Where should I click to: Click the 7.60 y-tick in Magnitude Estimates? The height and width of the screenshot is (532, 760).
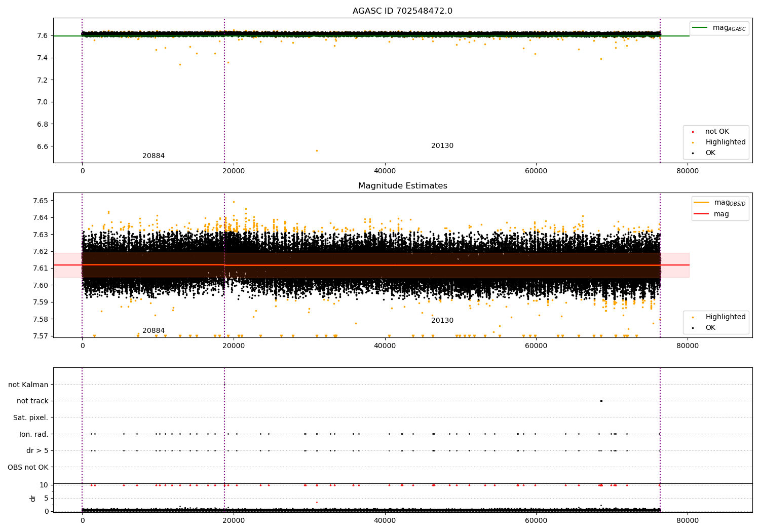[40, 285]
